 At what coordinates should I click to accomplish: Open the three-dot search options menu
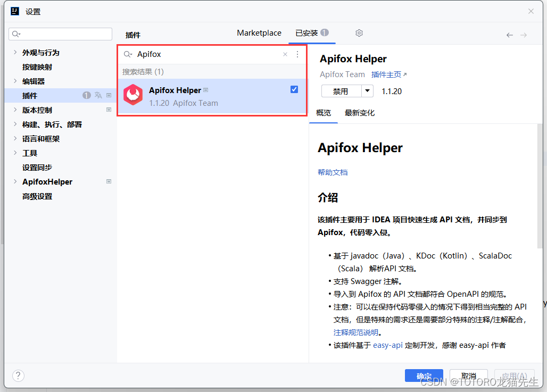pyautogui.click(x=297, y=54)
